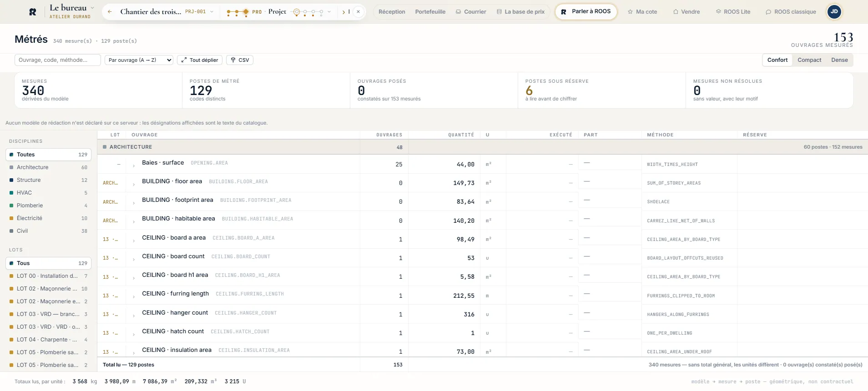868x391 pixels.
Task: Select LOT 04 · Charpente in lots
Action: pyautogui.click(x=48, y=340)
